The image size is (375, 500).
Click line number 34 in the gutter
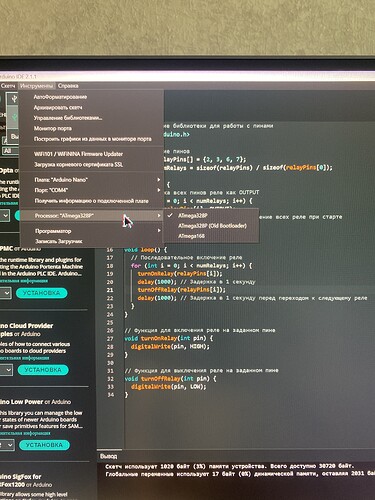pyautogui.click(x=111, y=395)
